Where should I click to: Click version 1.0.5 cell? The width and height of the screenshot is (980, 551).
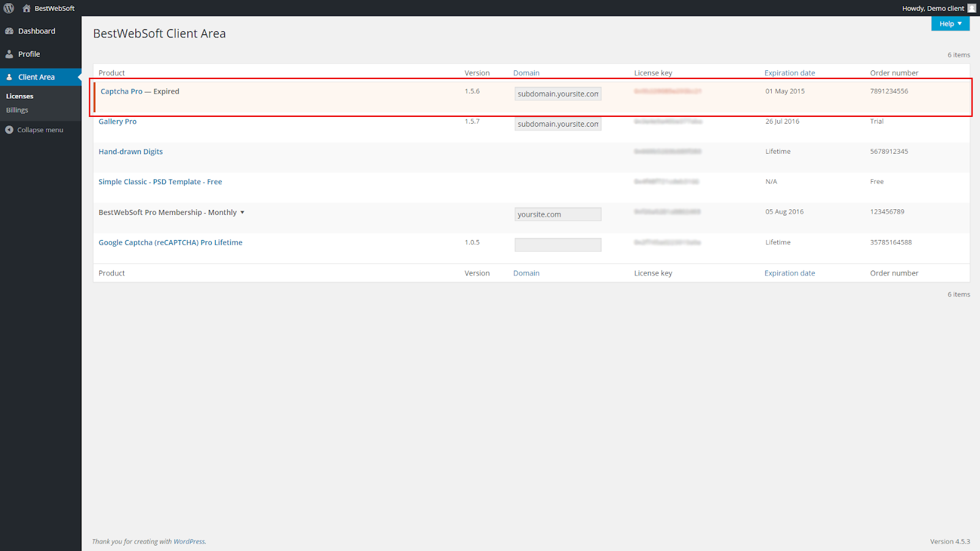[472, 242]
